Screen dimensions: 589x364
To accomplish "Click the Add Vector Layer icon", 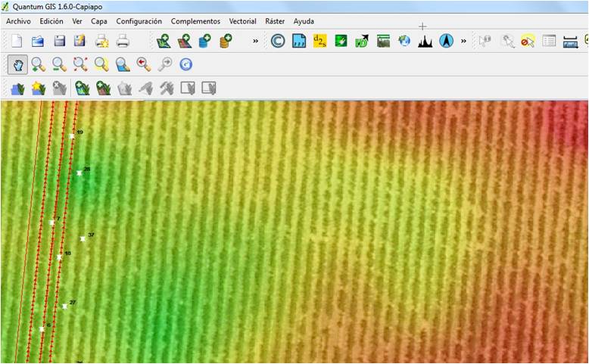I will (x=164, y=41).
